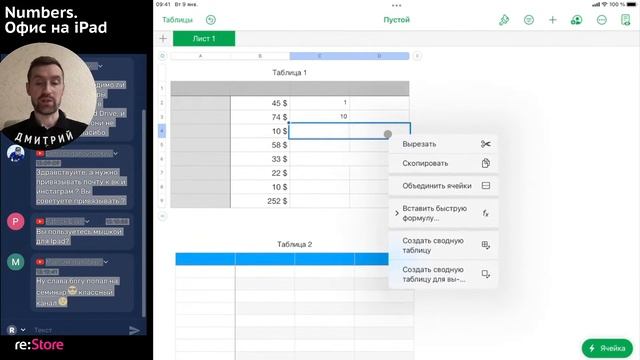640x360 pixels.
Task: Tap the three-dots multitasking indicator at top
Action: pos(396,5)
